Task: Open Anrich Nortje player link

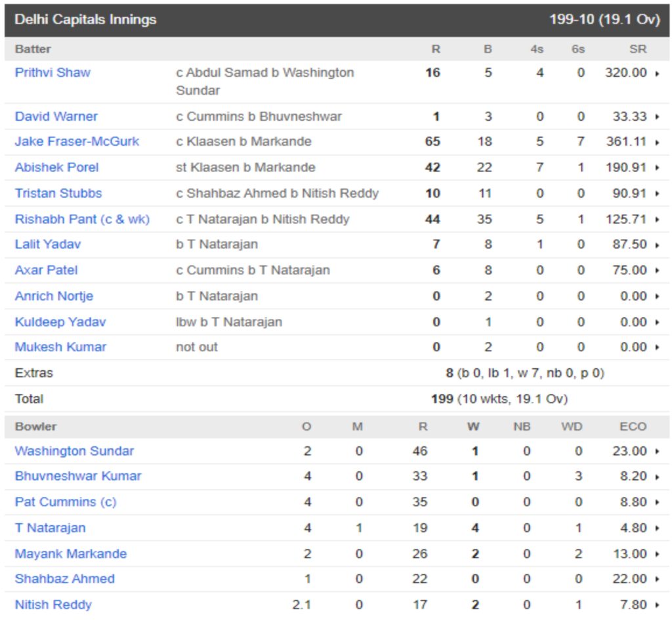Action: [x=54, y=296]
